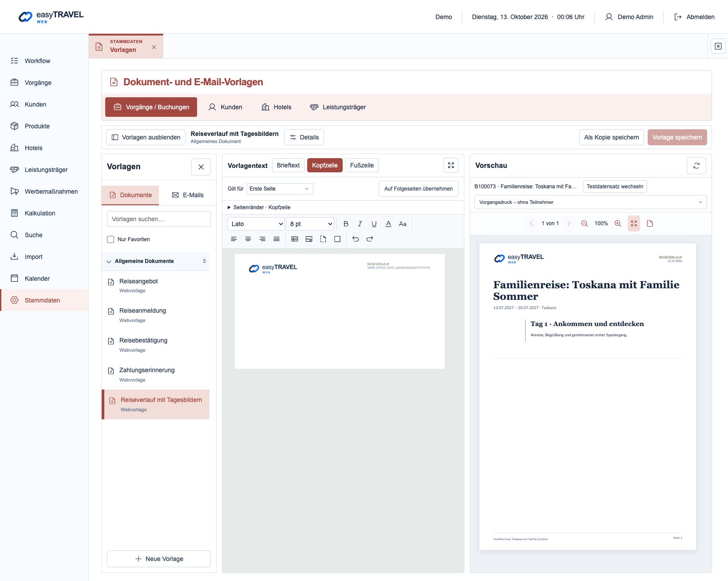Viewport: 728px width, 581px height.
Task: Click the text case (Aa) icon
Action: (x=403, y=224)
